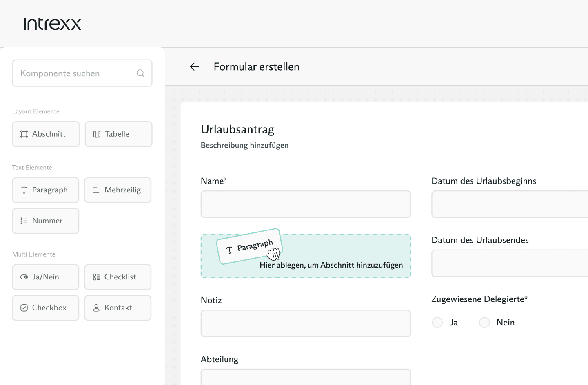Select the Checklist component

click(118, 277)
